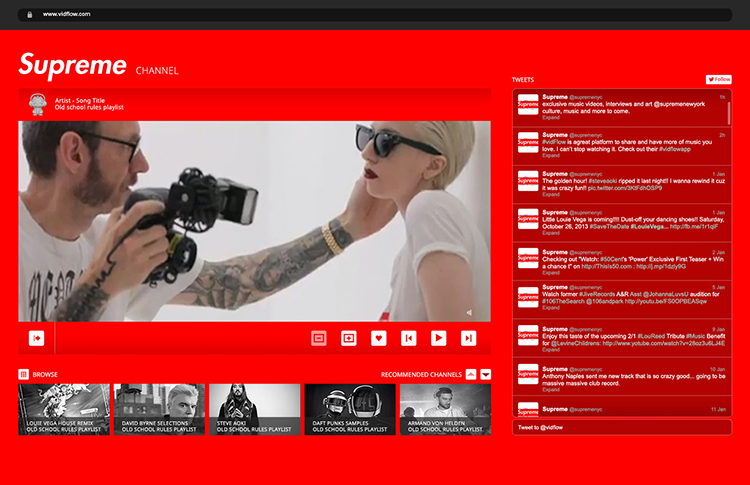Click the headphone monkey avatar icon

pos(38,104)
